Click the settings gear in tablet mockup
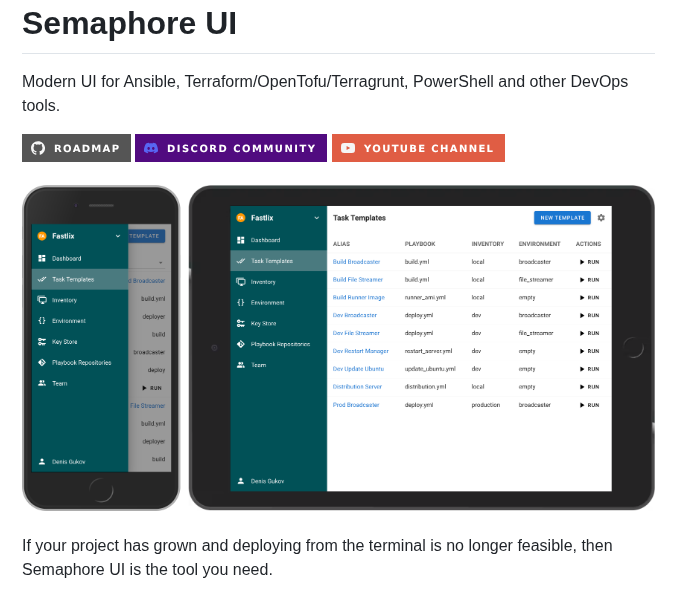 [601, 218]
